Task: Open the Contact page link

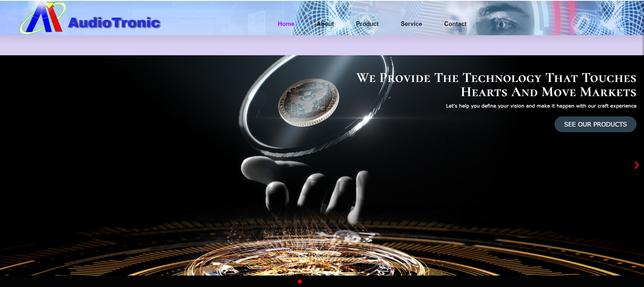Action: pos(455,24)
